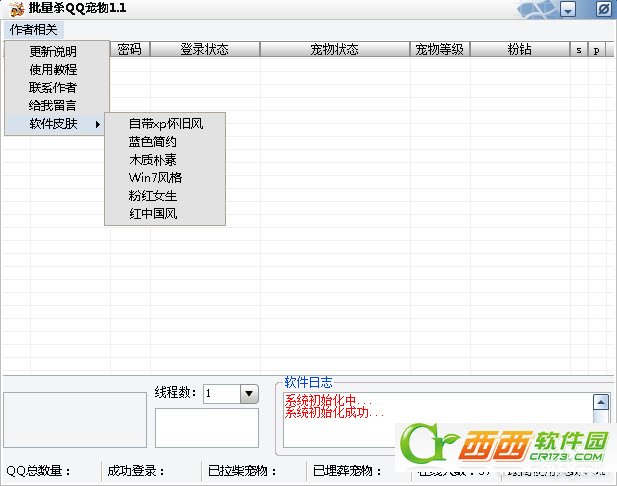Click the empty box below 线程数

[x=207, y=428]
